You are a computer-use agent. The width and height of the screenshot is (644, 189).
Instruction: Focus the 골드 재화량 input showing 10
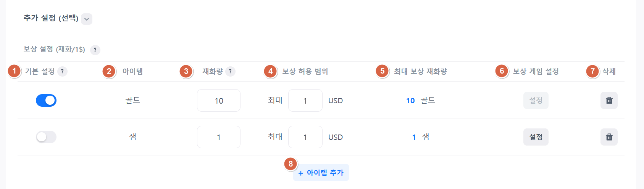(218, 101)
